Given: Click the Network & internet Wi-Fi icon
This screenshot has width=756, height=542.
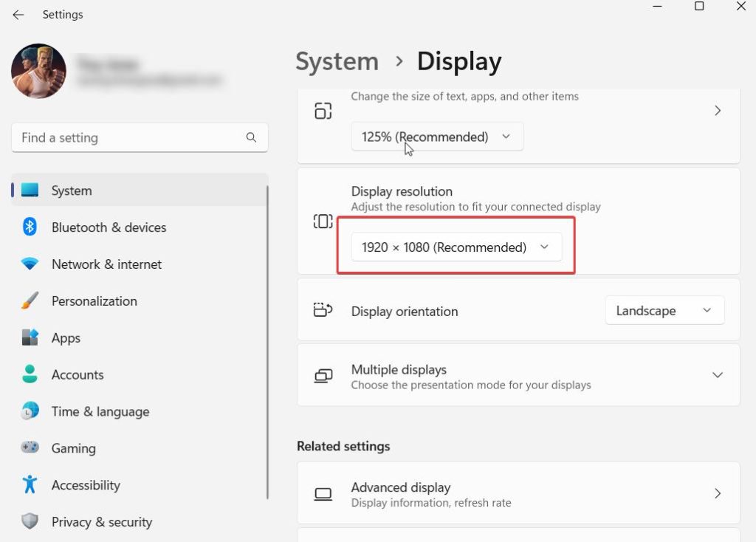Looking at the screenshot, I should pos(30,264).
